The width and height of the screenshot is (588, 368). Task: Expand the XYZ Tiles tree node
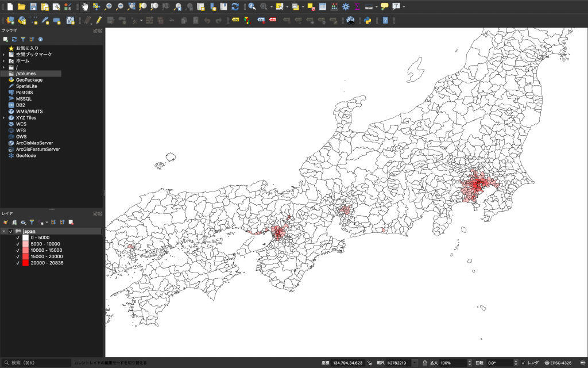[x=4, y=117]
